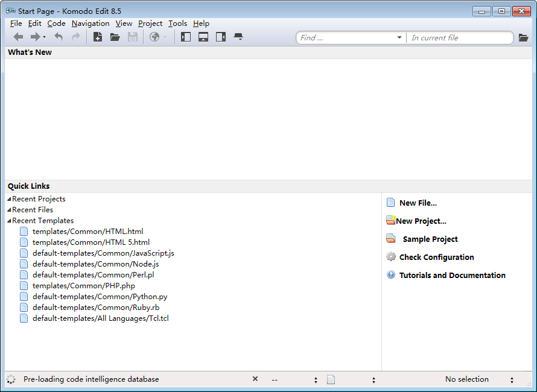
Task: Open the Find history dropdown arrow
Action: (399, 37)
